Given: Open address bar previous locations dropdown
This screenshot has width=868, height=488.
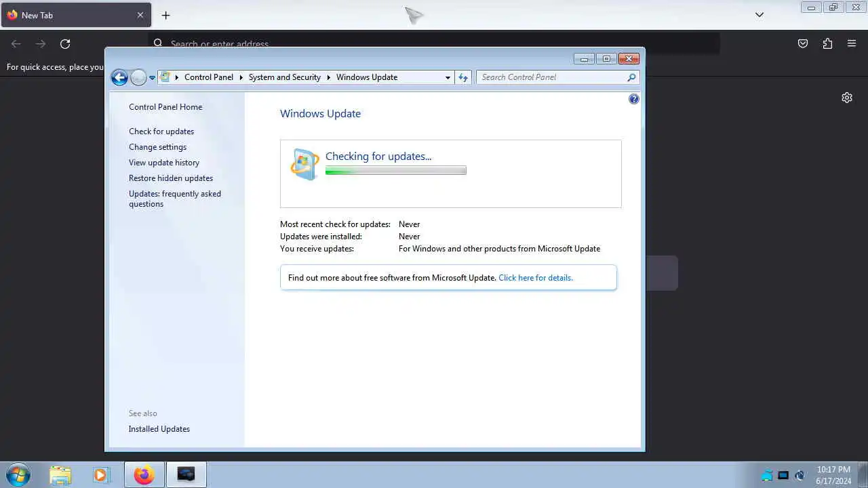Looking at the screenshot, I should point(448,77).
